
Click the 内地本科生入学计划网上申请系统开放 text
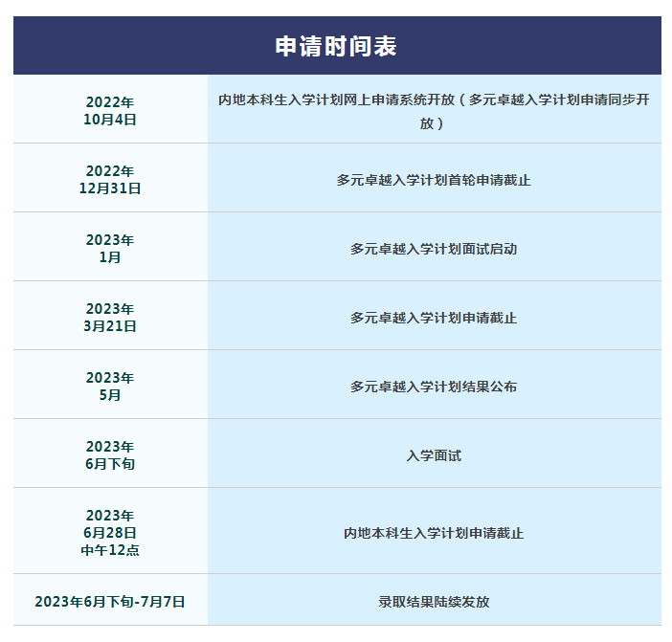[336, 100]
